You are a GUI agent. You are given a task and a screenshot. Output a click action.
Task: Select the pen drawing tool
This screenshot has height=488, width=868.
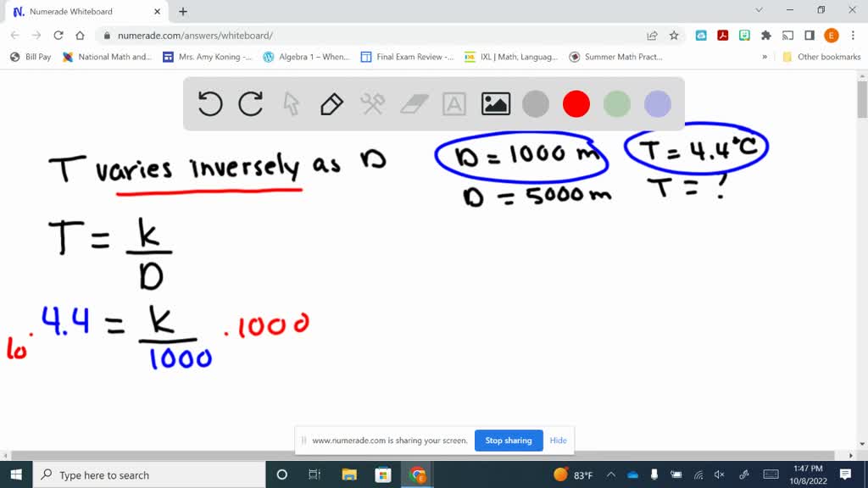331,103
